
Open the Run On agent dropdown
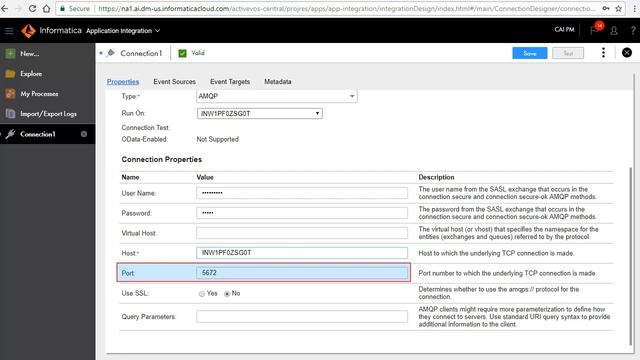tap(260, 113)
